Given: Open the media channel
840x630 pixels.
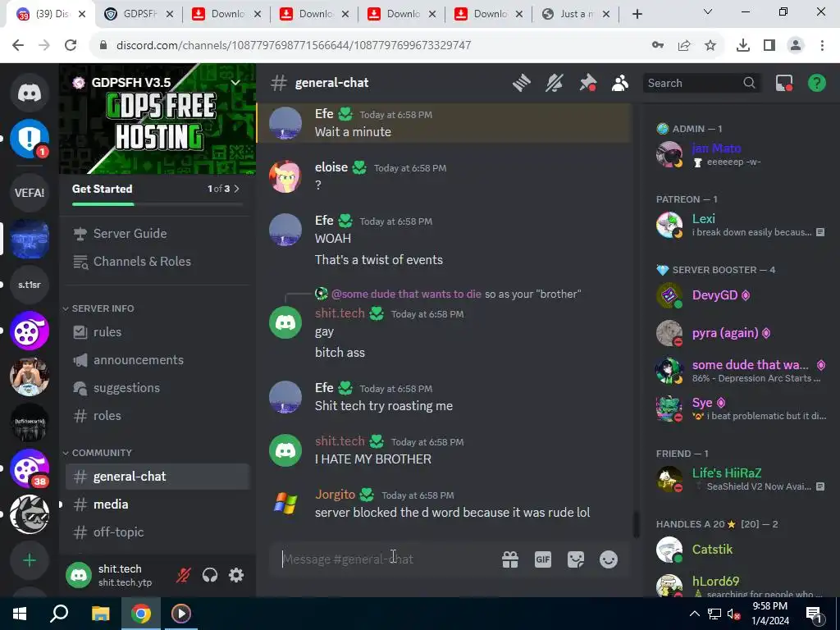Looking at the screenshot, I should [x=157, y=504].
